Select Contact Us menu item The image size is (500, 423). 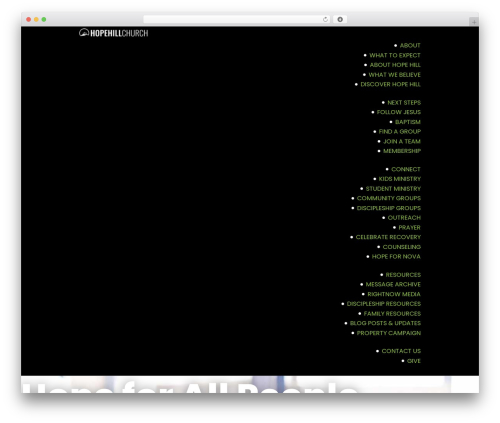coord(401,351)
